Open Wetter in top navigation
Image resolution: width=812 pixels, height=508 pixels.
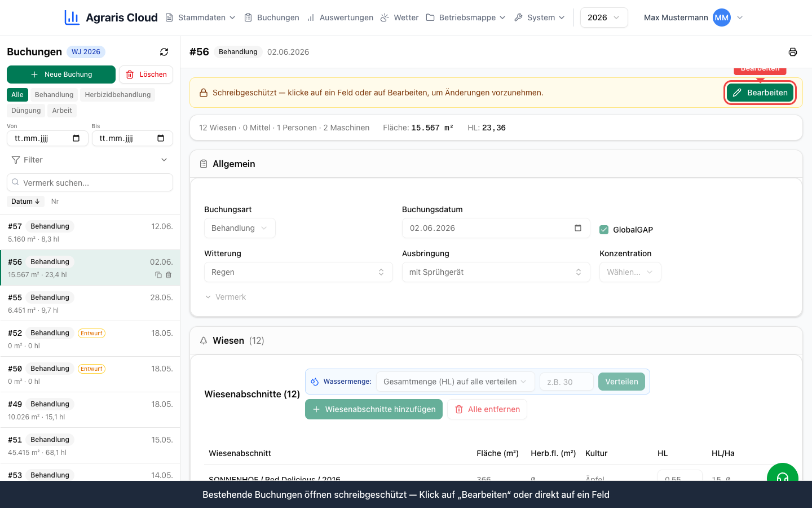400,17
